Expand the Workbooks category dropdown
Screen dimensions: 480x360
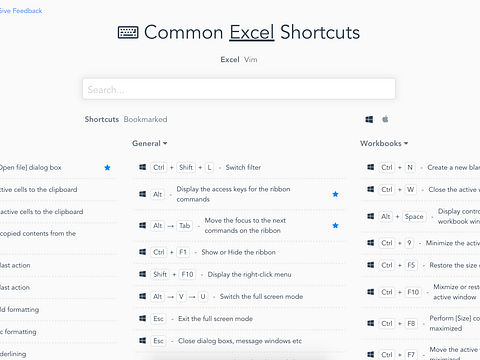[x=384, y=143]
